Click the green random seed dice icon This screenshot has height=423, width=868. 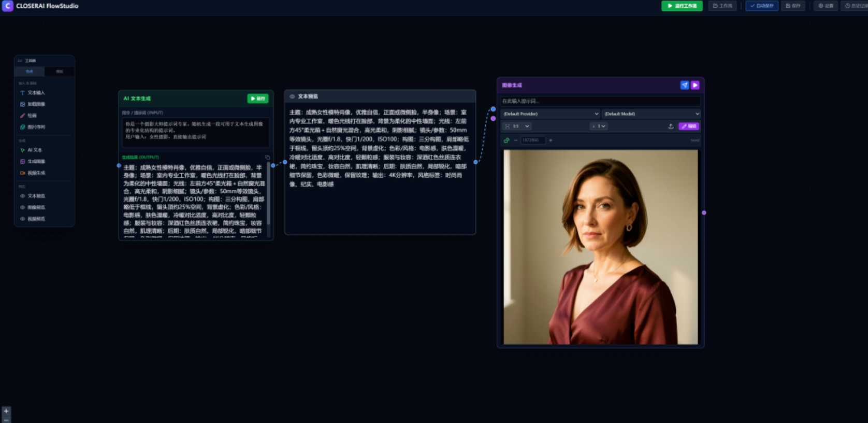[x=507, y=140]
